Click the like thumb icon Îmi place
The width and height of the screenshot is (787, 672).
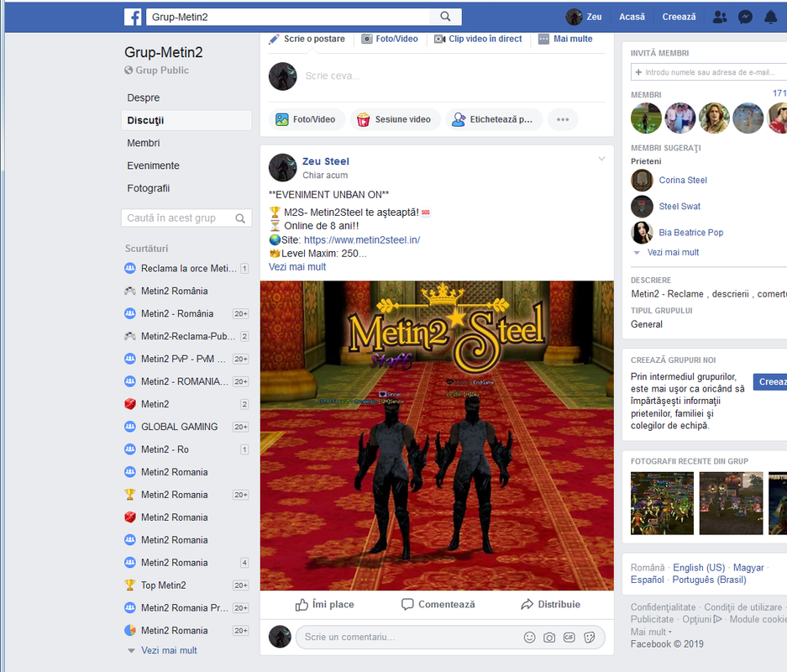click(x=325, y=604)
